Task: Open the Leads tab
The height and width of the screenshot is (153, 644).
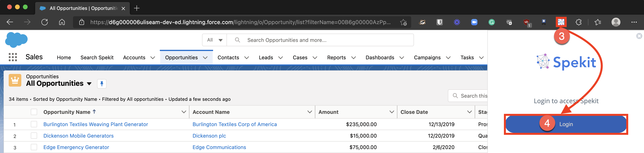Action: click(266, 58)
